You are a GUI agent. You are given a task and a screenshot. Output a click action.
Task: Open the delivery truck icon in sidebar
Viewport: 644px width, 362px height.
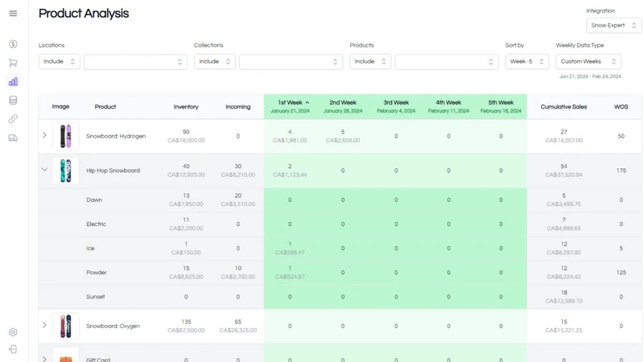tap(13, 138)
